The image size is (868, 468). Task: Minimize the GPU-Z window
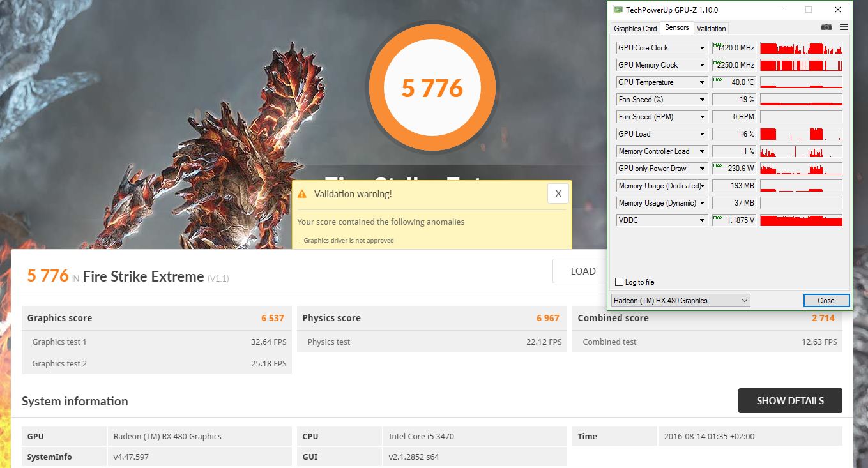click(779, 10)
